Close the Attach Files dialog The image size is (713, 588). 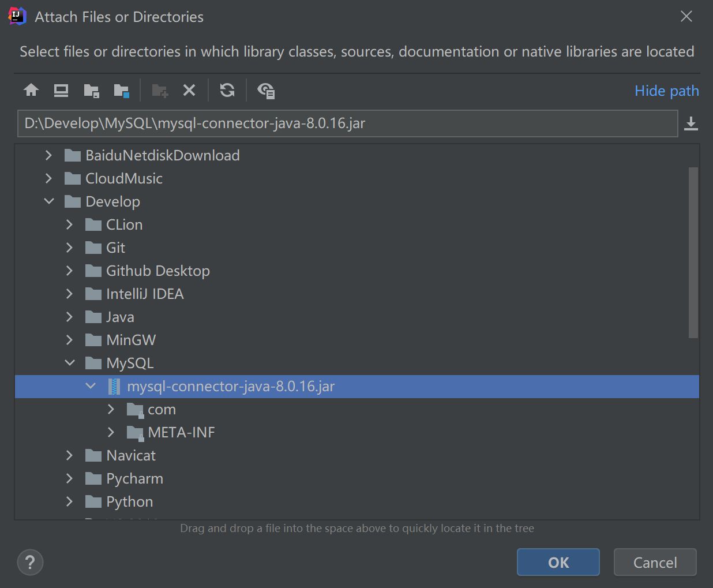pyautogui.click(x=686, y=16)
